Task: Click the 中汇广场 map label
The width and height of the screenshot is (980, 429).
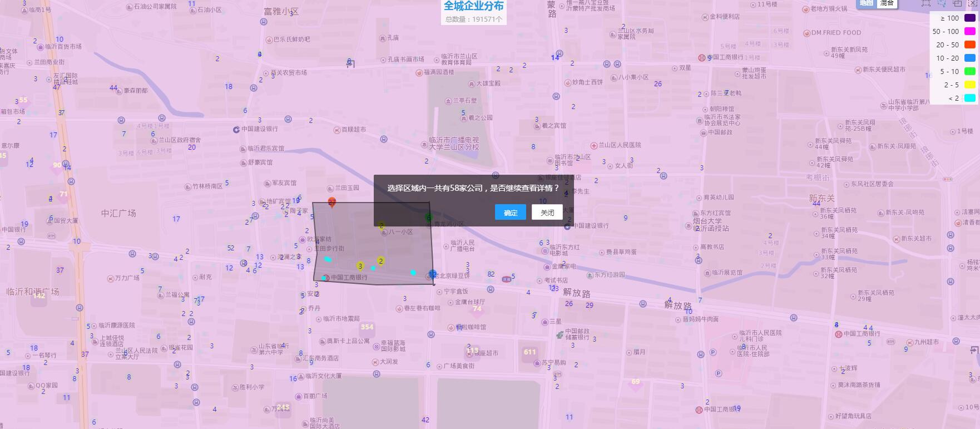Action: [x=118, y=213]
